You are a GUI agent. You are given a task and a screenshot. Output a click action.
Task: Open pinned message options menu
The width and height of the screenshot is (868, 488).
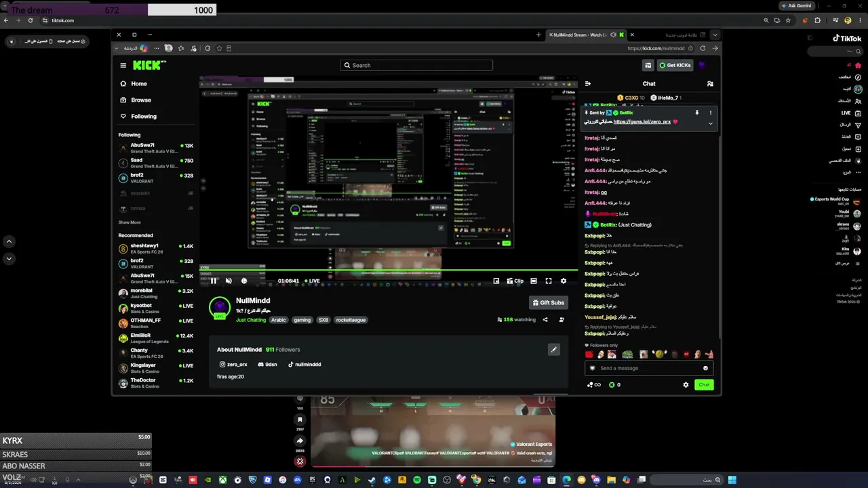pos(711,113)
